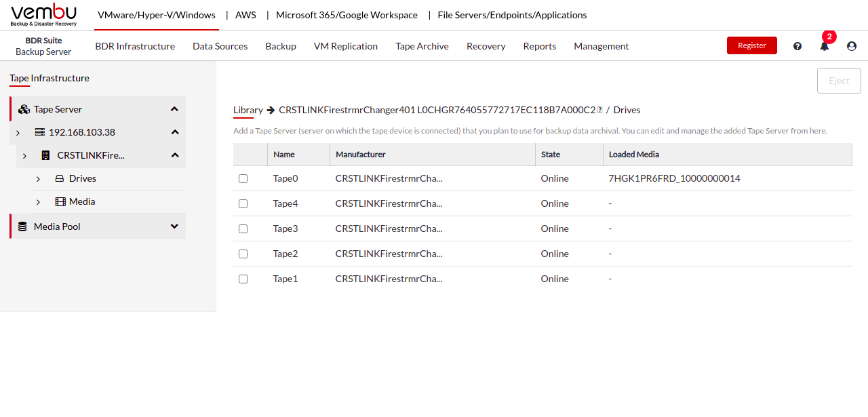Image resolution: width=868 pixels, height=417 pixels.
Task: Click the Drives drive icon
Action: click(x=59, y=178)
